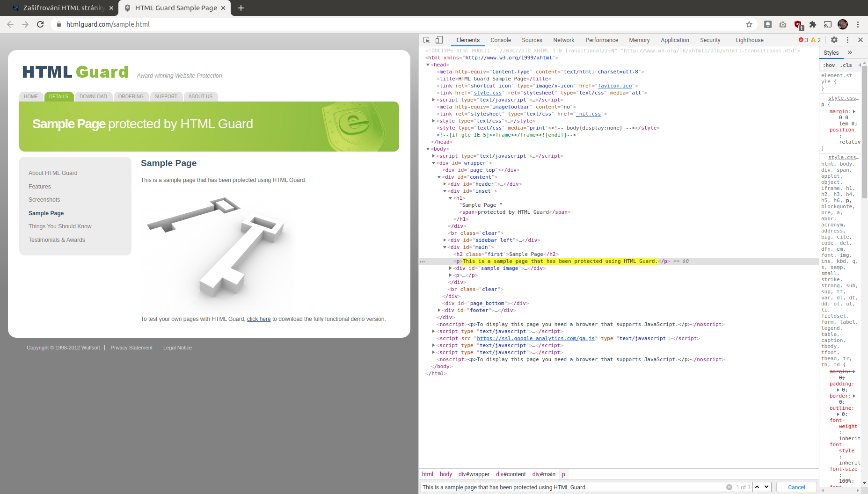Viewport: 868px width, 494px height.
Task: Open DevTools customize menu dots
Action: (x=847, y=40)
